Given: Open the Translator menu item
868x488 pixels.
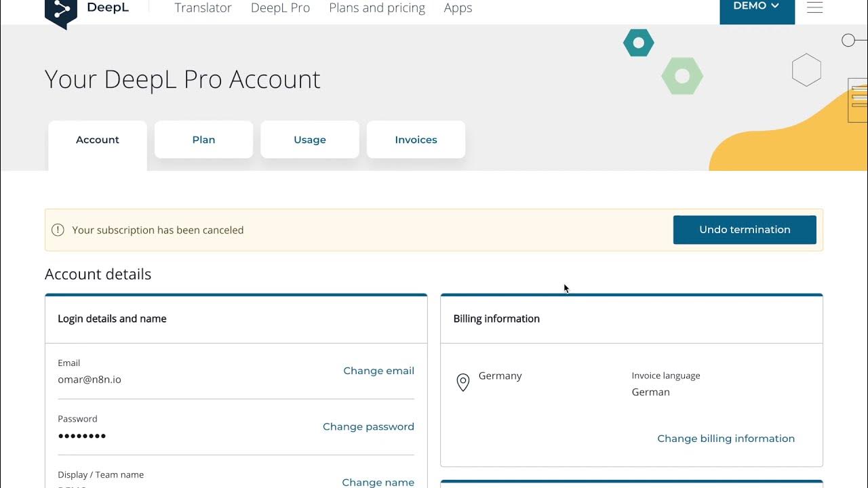Looking at the screenshot, I should pyautogui.click(x=203, y=8).
